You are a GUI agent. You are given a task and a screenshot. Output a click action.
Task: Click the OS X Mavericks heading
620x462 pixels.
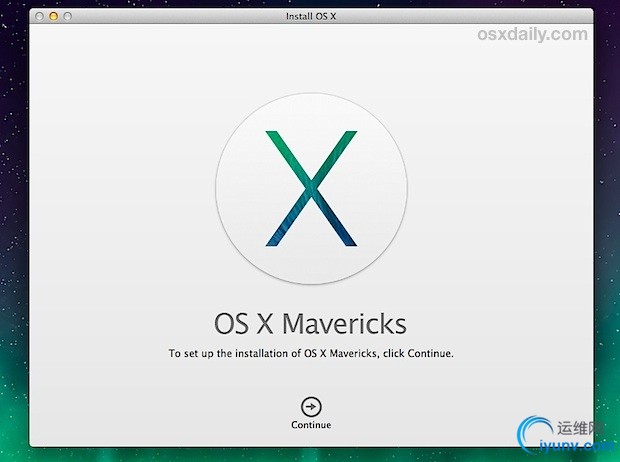click(310, 324)
